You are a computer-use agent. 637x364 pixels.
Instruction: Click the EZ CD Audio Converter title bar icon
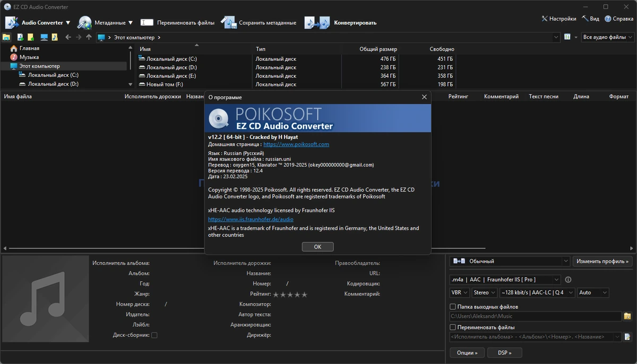click(7, 6)
